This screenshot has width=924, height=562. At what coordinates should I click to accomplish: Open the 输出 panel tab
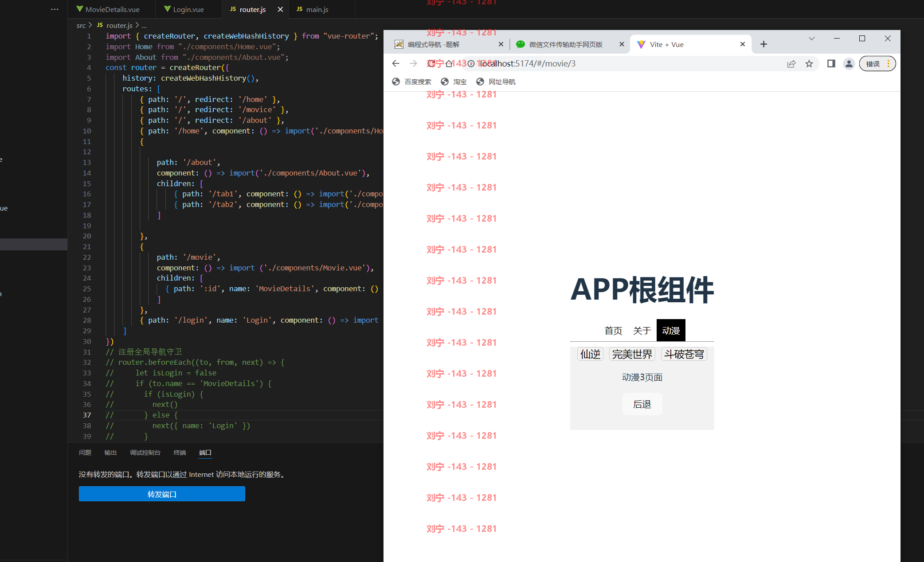point(110,453)
